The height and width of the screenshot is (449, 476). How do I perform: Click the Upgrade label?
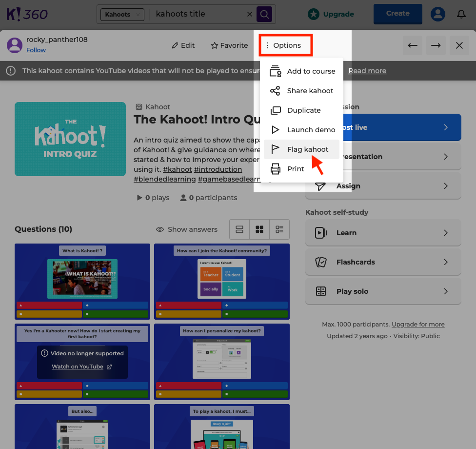[x=338, y=14]
